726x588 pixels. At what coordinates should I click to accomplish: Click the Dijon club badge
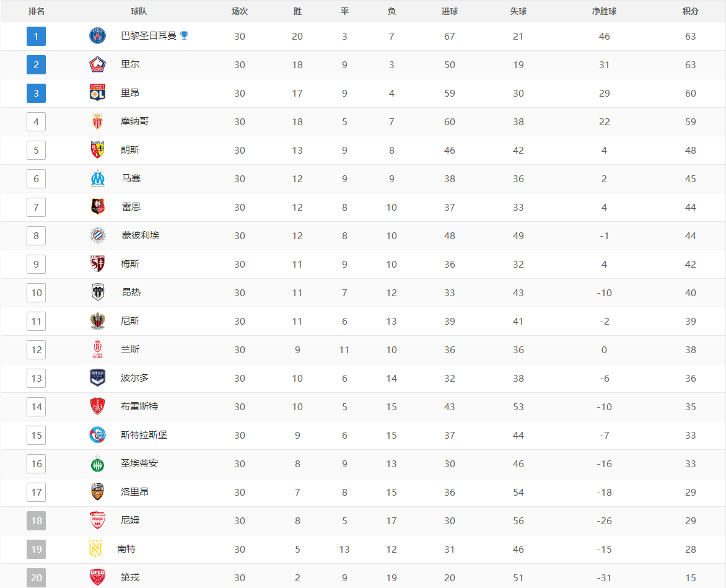(98, 577)
